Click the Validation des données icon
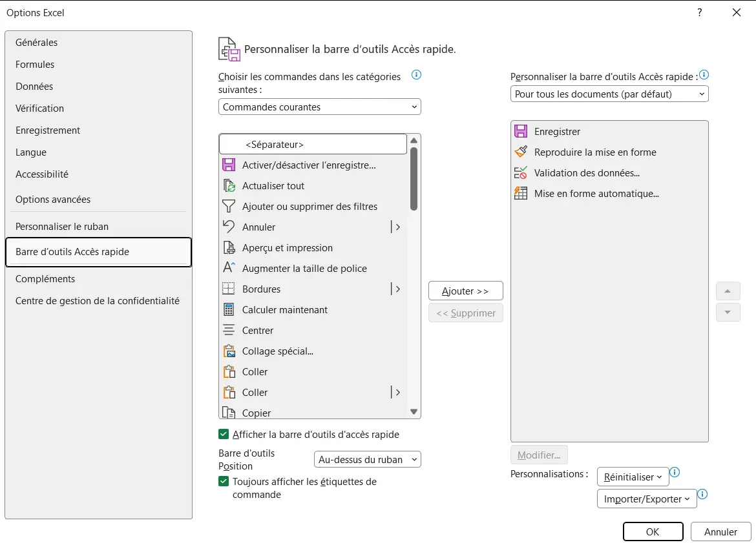 pyautogui.click(x=521, y=172)
